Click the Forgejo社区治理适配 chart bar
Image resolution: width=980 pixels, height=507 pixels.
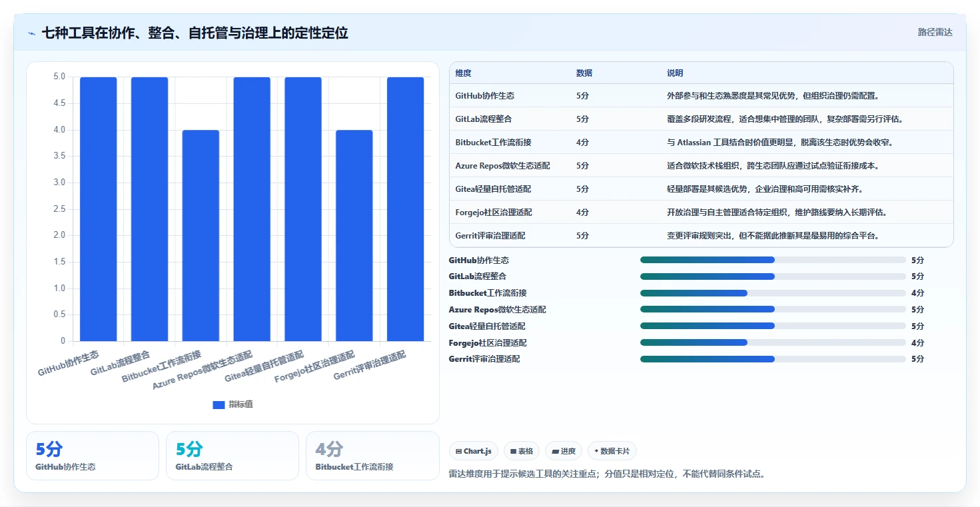[x=354, y=236]
